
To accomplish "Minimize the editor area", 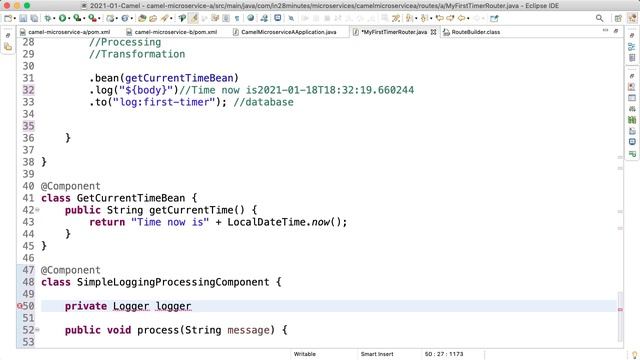I will pos(605,31).
